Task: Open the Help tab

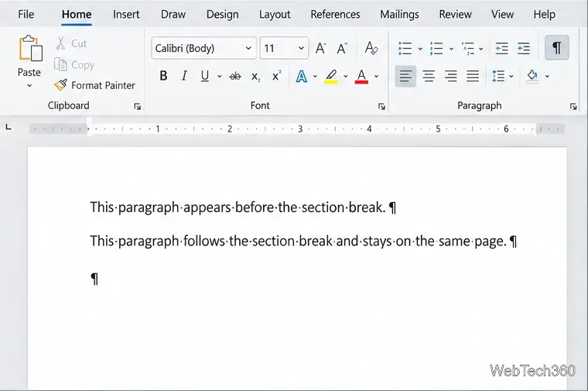Action: (544, 14)
